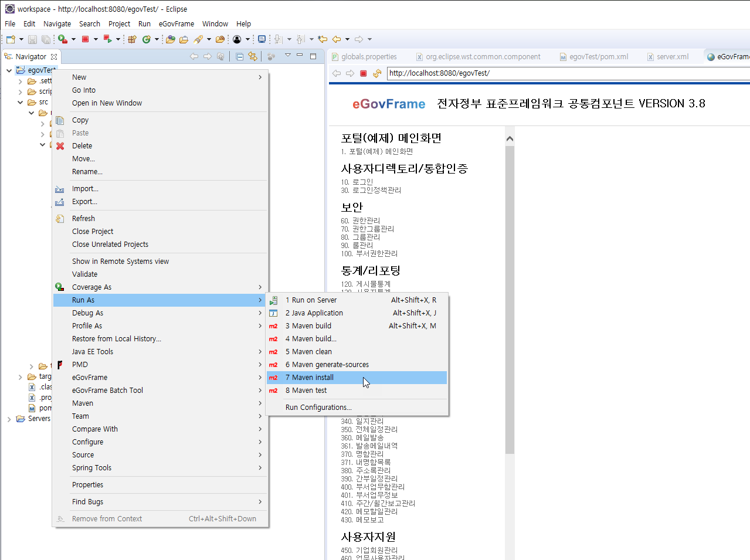750x560 pixels.
Task: Click the browser URL address field
Action: (x=568, y=73)
